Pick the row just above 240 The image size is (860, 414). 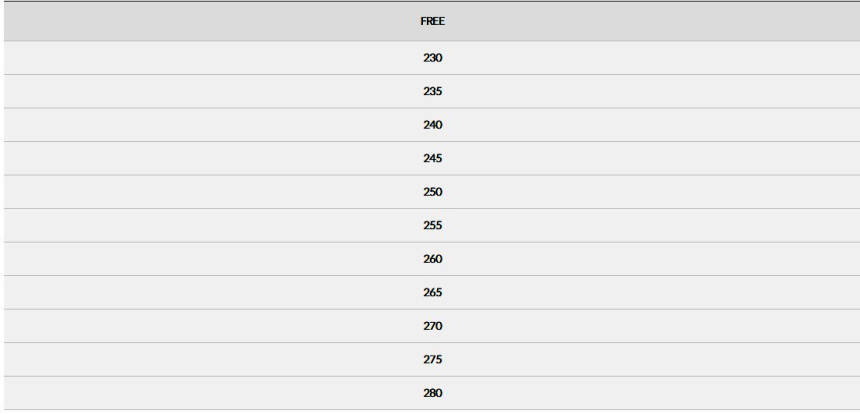tap(432, 92)
